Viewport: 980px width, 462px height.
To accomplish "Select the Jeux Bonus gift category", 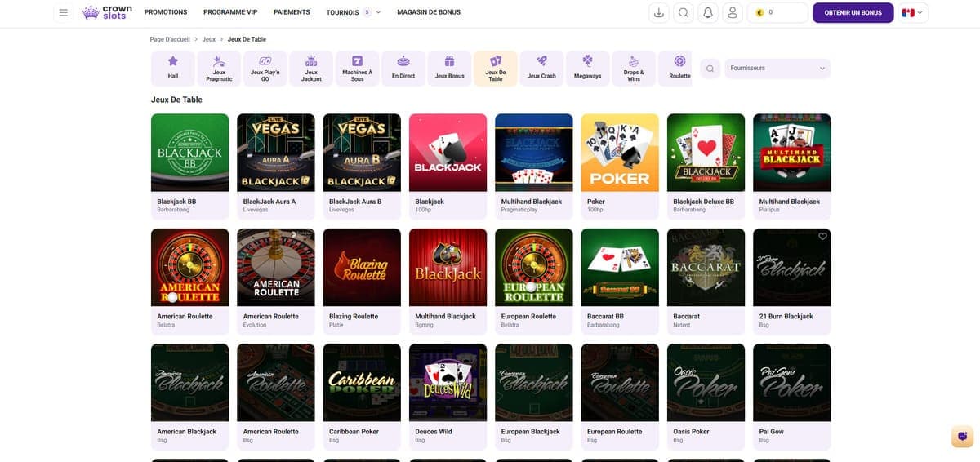I will click(x=449, y=69).
